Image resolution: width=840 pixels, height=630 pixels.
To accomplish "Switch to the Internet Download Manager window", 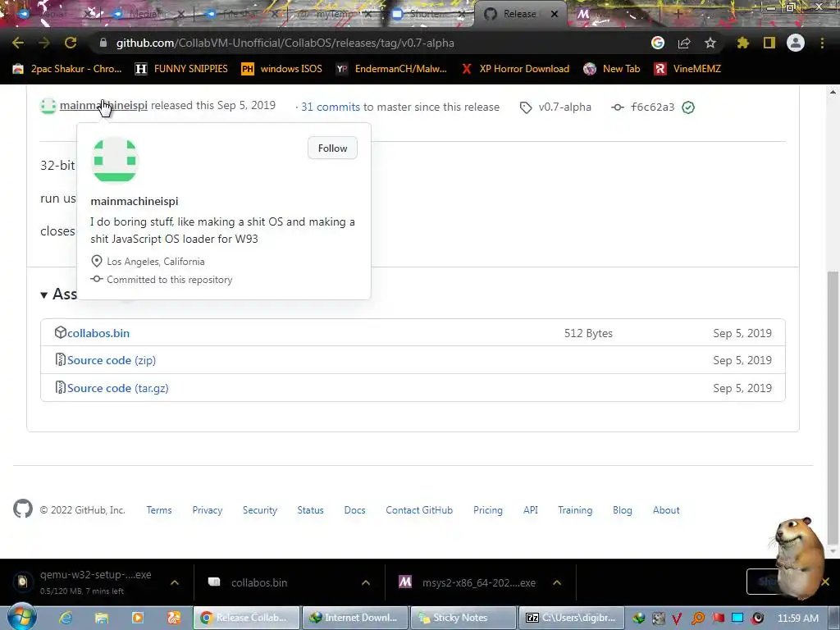I will point(355,618).
